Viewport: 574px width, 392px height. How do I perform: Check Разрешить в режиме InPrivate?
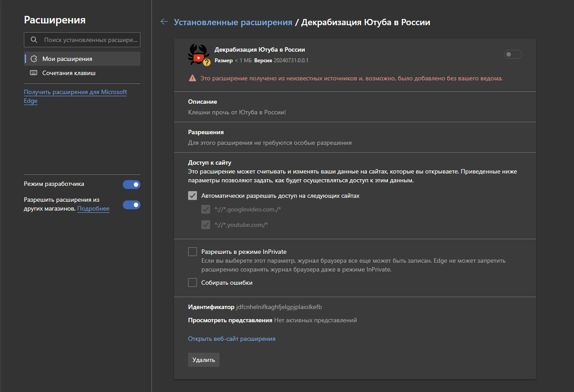pos(193,252)
